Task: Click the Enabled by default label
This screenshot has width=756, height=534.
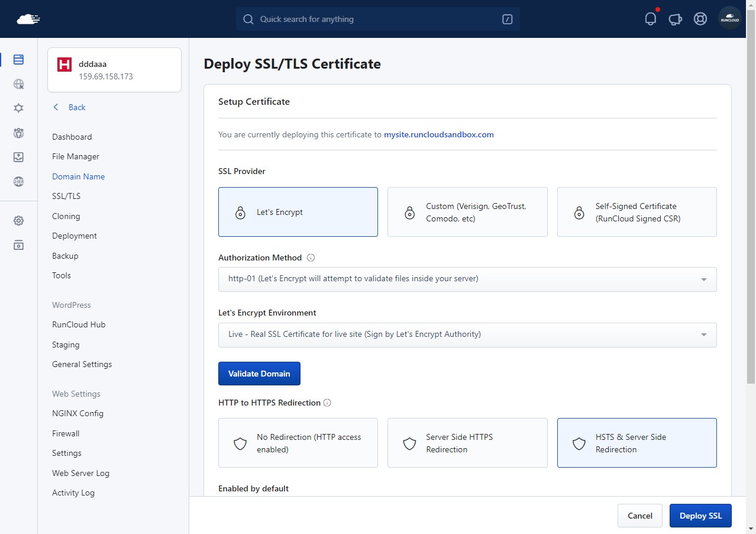Action: pyautogui.click(x=253, y=488)
